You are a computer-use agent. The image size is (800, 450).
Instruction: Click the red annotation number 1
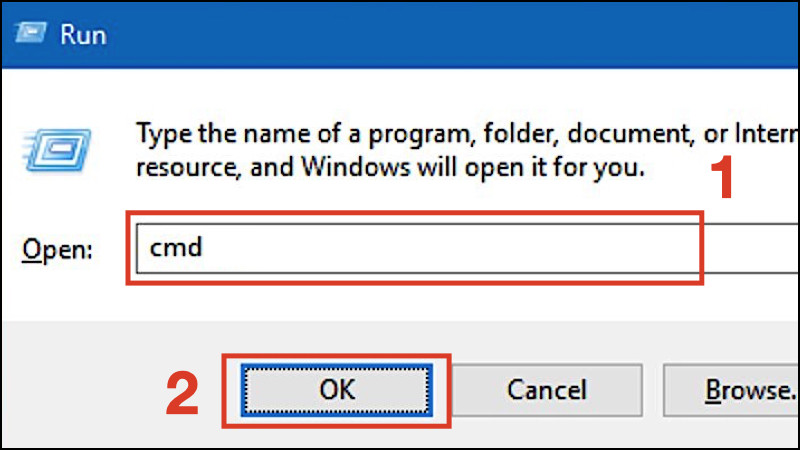pos(722,177)
